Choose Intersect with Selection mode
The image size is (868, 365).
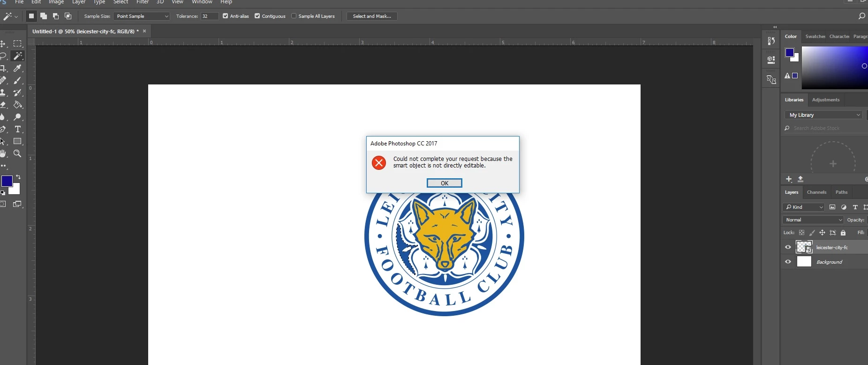68,16
